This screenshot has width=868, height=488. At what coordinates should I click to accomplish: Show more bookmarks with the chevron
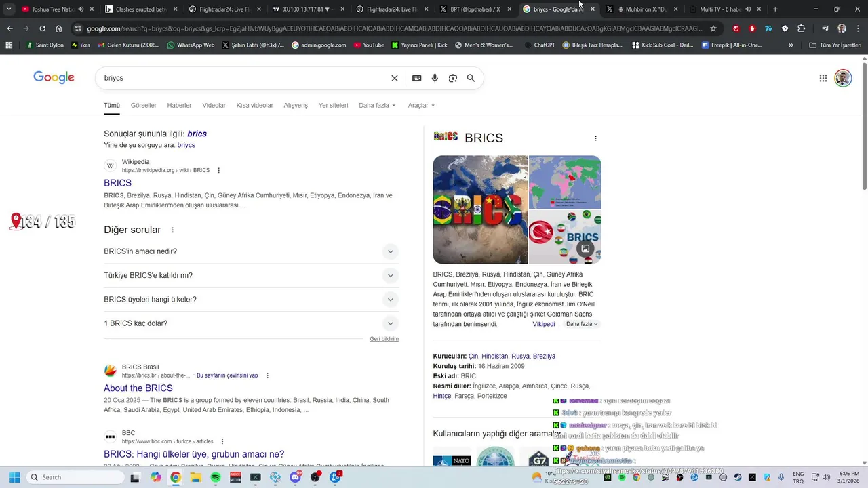click(x=791, y=45)
